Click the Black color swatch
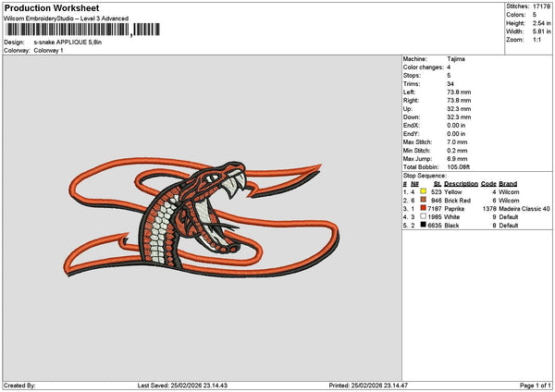 423,225
